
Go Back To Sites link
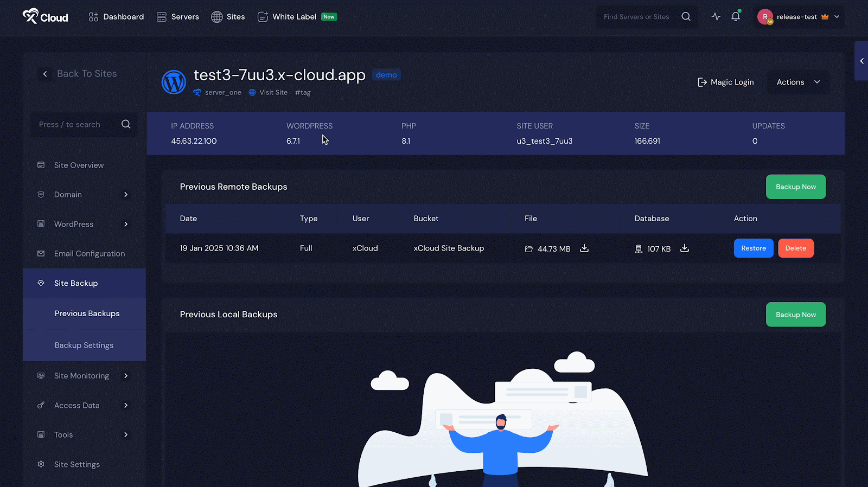click(x=87, y=74)
